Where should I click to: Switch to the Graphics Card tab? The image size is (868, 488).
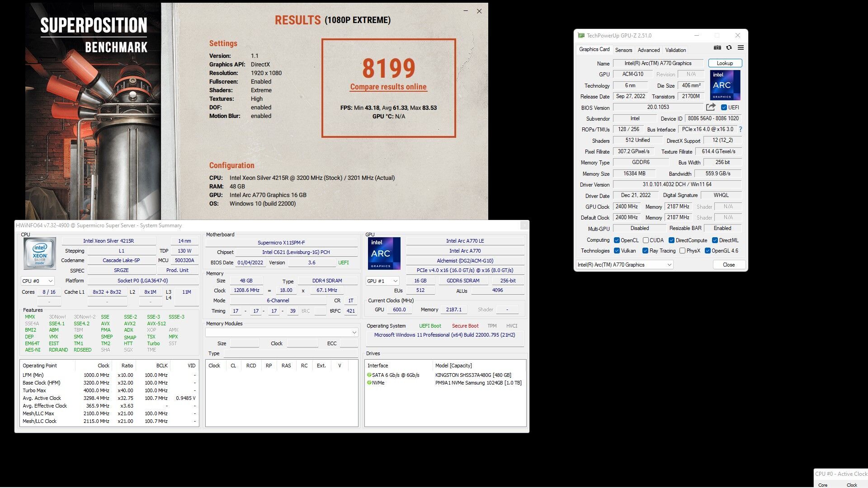[x=594, y=50]
